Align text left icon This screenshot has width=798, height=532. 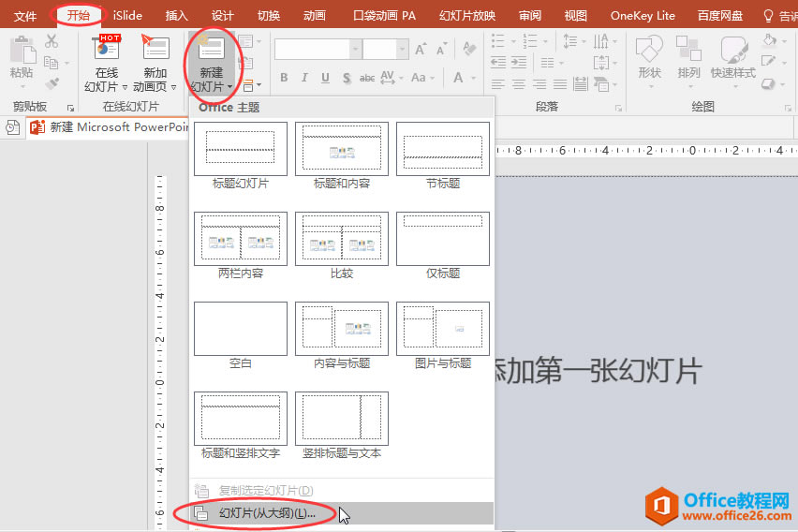click(x=497, y=84)
